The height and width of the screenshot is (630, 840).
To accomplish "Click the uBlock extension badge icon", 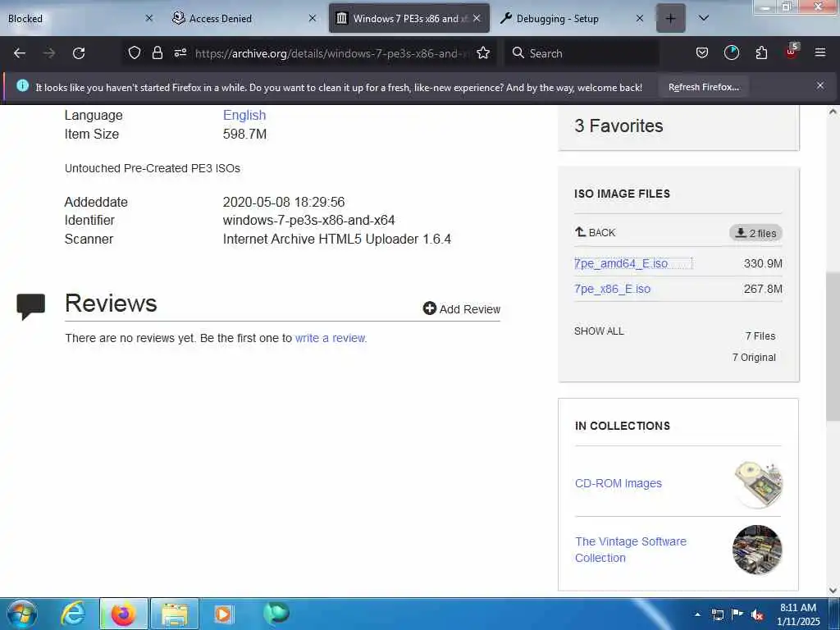I will point(792,52).
